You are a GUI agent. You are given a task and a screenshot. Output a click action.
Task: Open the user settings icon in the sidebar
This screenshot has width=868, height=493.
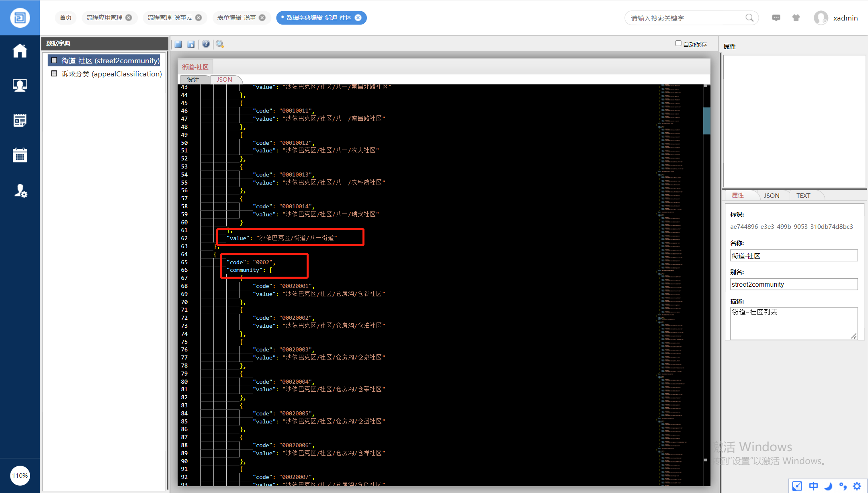20,191
